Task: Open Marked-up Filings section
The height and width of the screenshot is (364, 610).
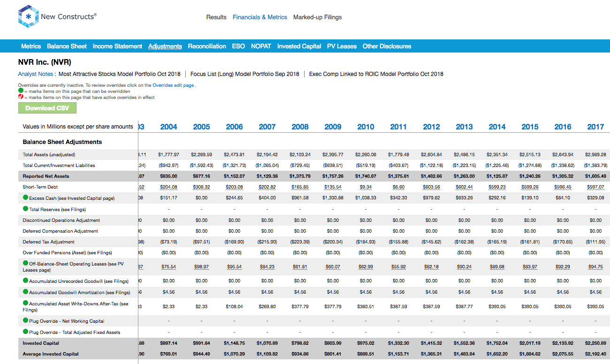Action: tap(318, 17)
